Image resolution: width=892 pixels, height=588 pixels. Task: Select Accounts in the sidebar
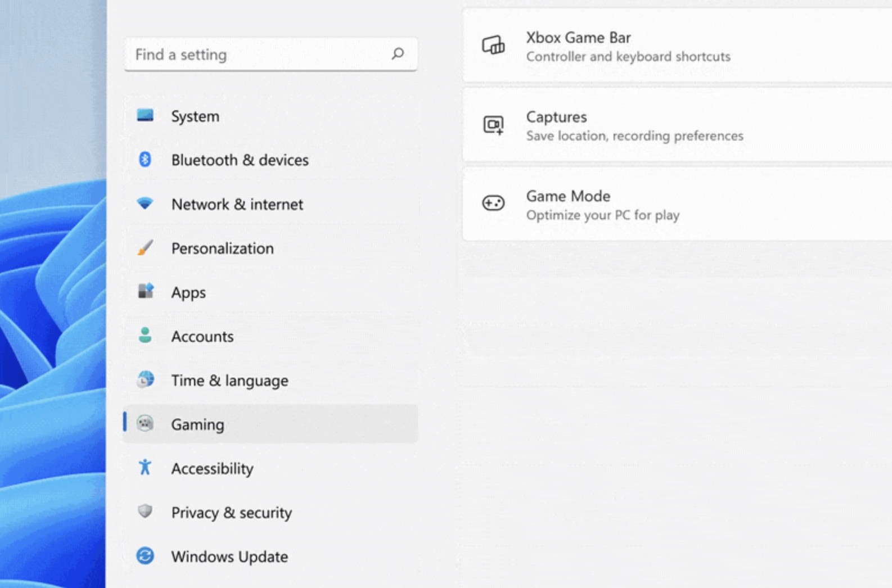tap(271, 336)
